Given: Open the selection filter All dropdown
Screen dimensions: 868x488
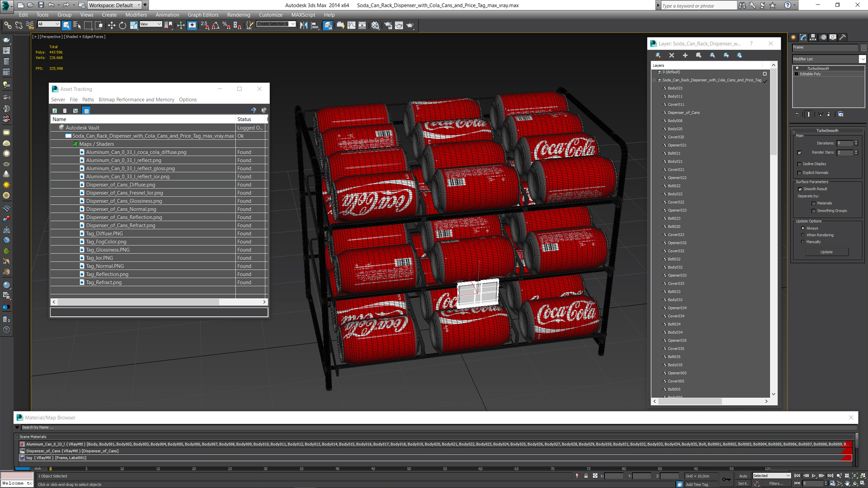Looking at the screenshot, I should (x=48, y=24).
